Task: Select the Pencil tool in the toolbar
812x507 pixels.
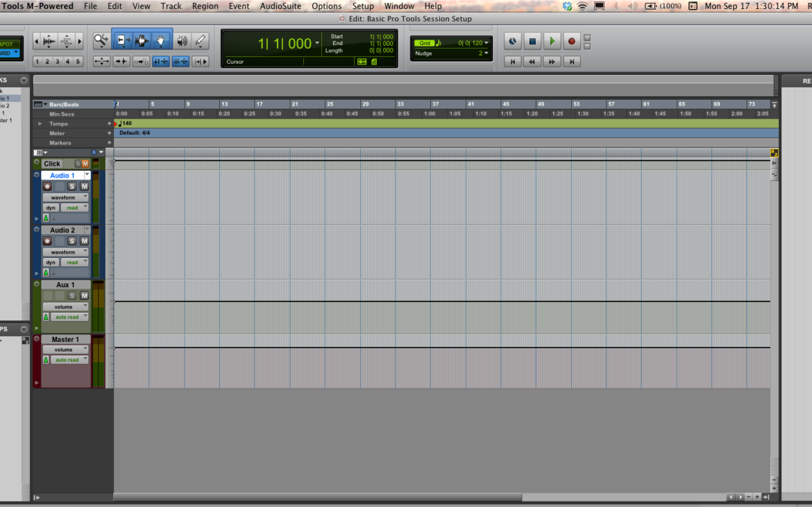Action: [x=199, y=40]
